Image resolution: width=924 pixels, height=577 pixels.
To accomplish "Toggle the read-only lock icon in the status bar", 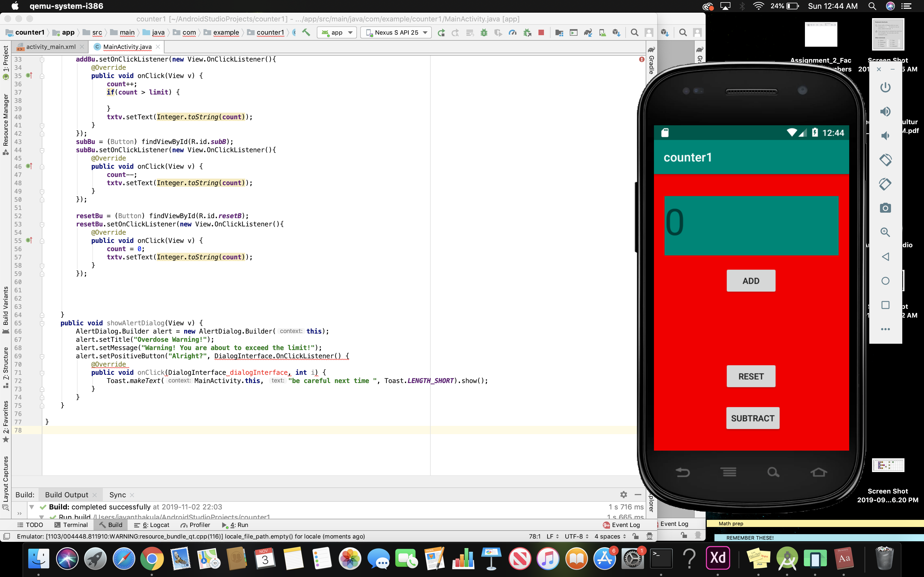I will pyautogui.click(x=635, y=536).
